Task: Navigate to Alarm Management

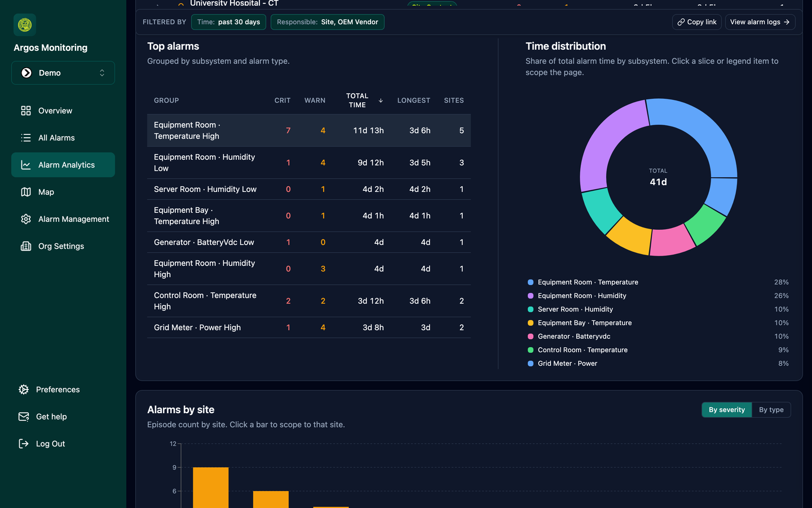Action: pyautogui.click(x=63, y=219)
